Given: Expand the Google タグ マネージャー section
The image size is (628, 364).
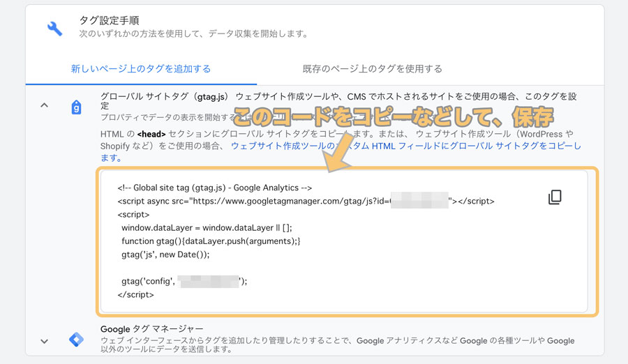Looking at the screenshot, I should 45,341.
